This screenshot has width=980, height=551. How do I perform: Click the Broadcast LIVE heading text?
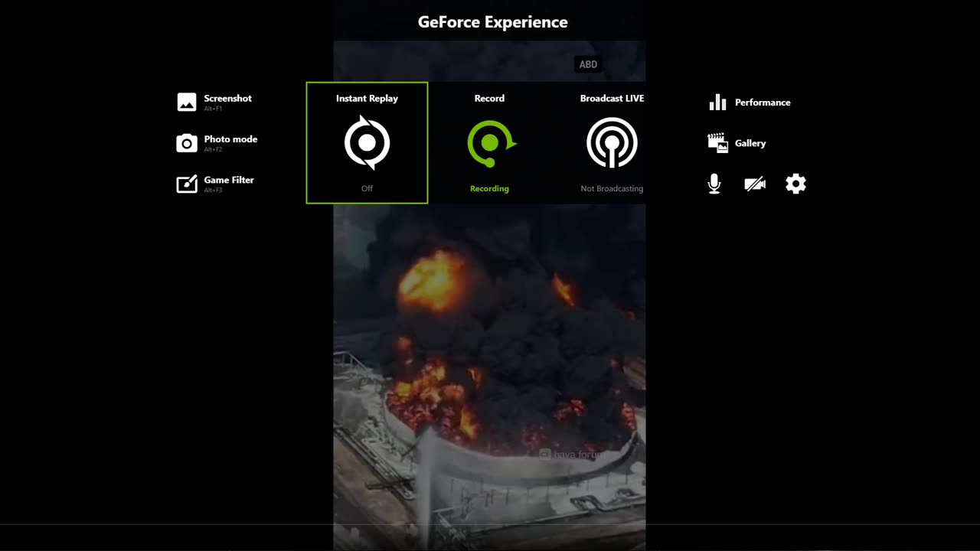tap(612, 98)
